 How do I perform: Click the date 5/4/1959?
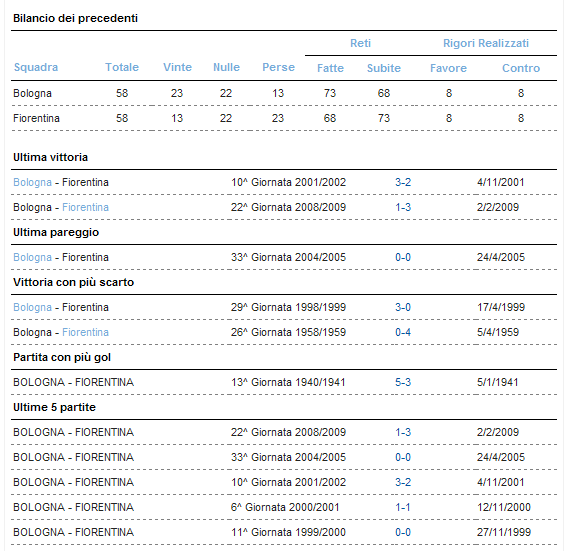pos(498,332)
